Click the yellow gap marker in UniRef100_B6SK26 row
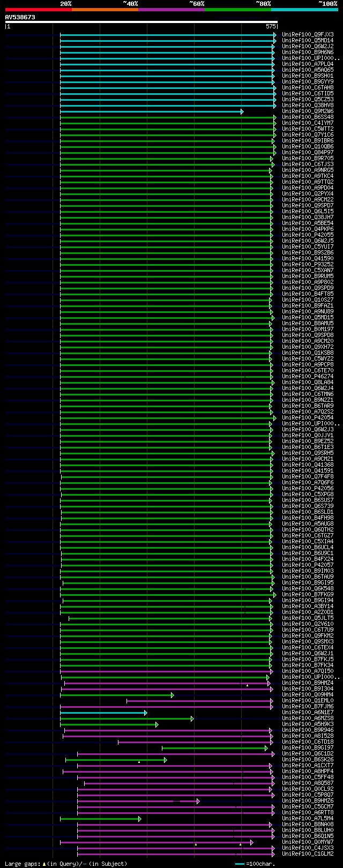343x868 pixels. tap(139, 761)
